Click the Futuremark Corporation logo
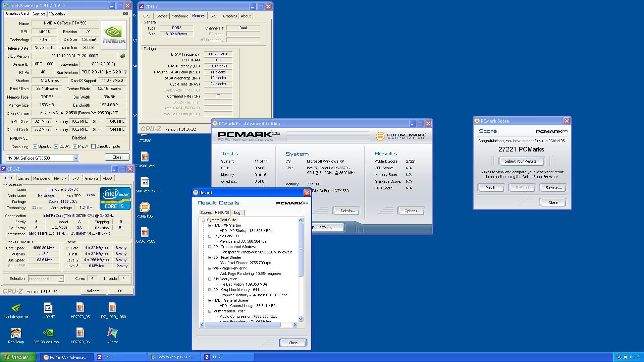 (x=400, y=136)
